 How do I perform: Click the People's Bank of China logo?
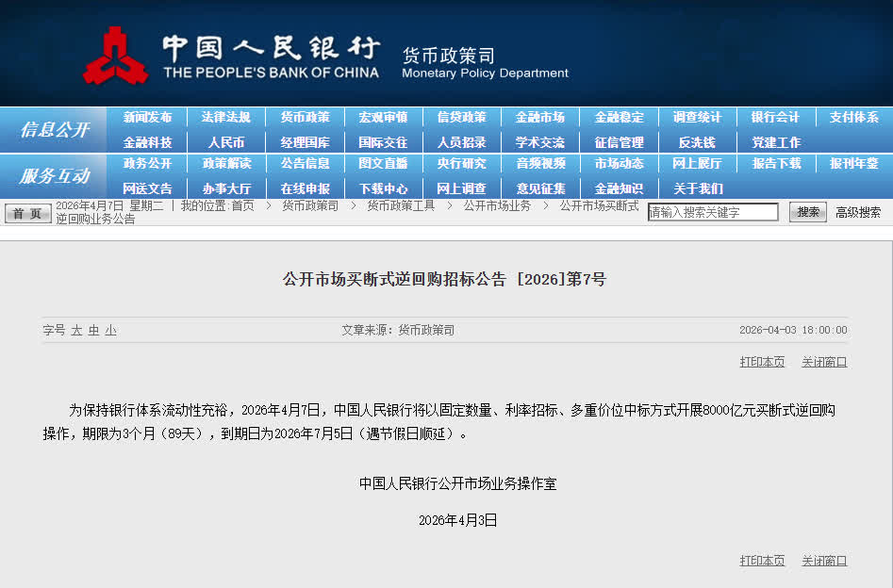coord(115,56)
